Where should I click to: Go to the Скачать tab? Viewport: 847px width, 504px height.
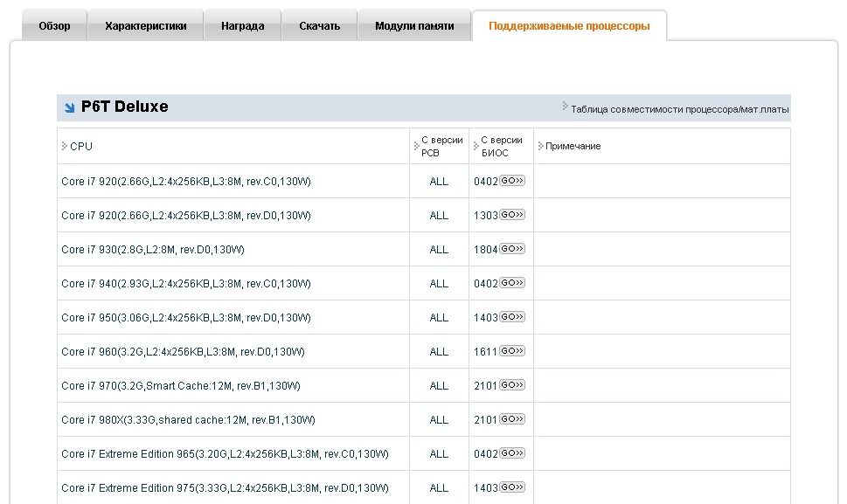[319, 25]
